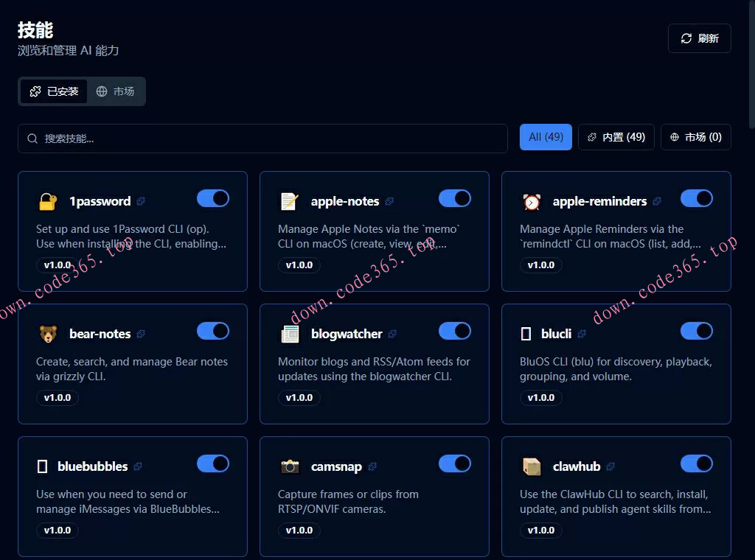Click the apple-notes notepad icon
This screenshot has height=560, width=755.
coord(289,201)
